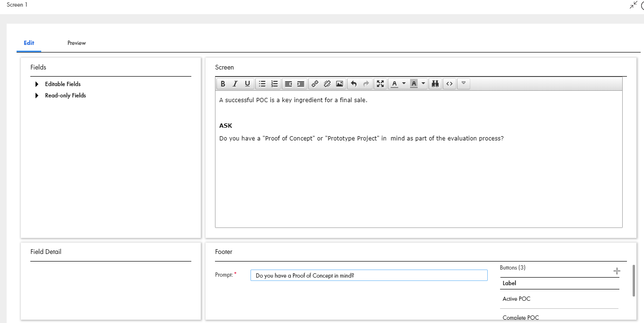
Task: Click the Footer section scrollbar
Action: click(x=634, y=281)
